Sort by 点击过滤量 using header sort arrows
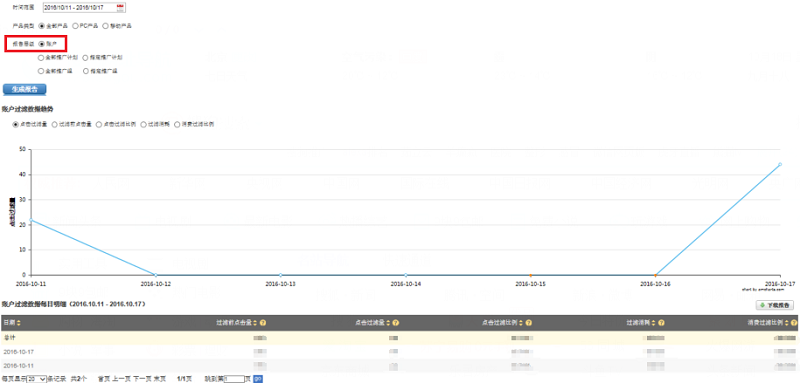This screenshot has width=800, height=383. coord(388,323)
